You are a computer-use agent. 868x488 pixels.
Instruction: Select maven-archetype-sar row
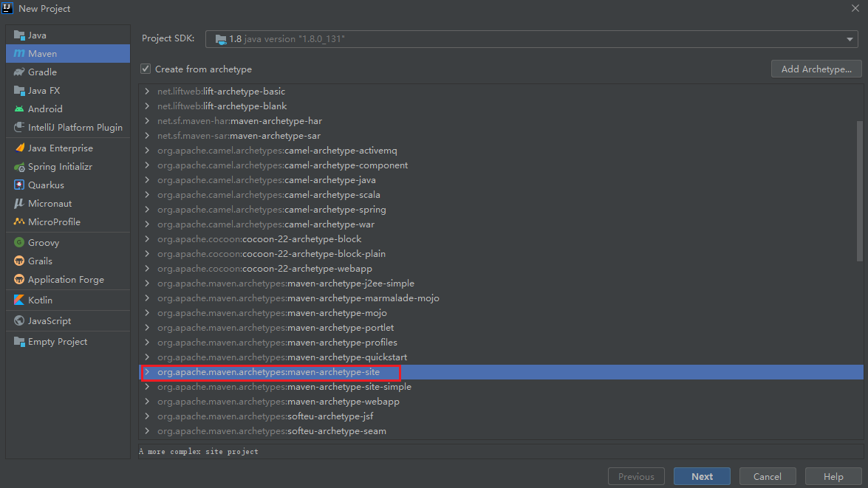[501, 136]
